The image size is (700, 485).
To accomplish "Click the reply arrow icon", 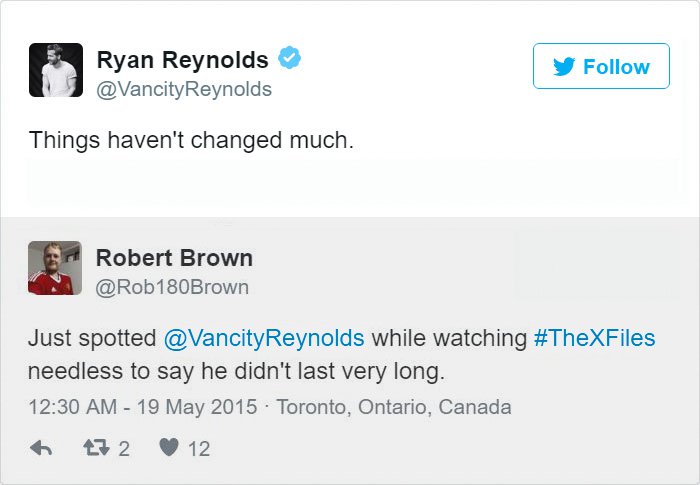I will click(41, 448).
